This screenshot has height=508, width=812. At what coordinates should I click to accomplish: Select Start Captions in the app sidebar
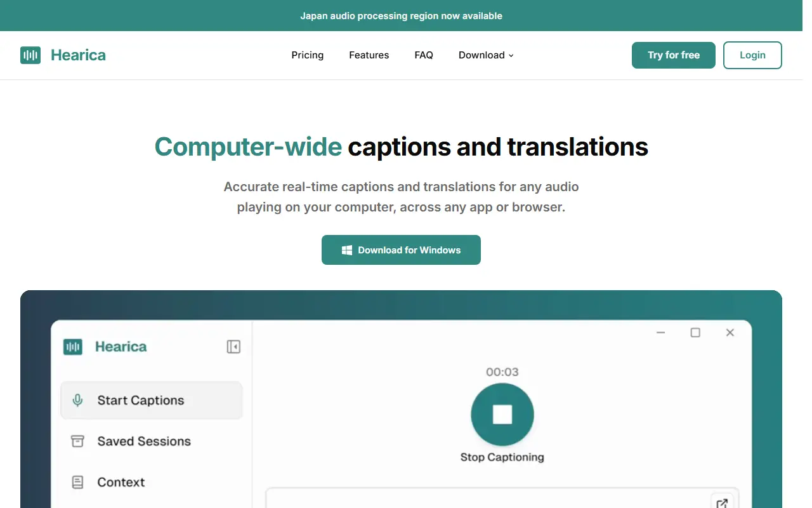click(x=152, y=400)
